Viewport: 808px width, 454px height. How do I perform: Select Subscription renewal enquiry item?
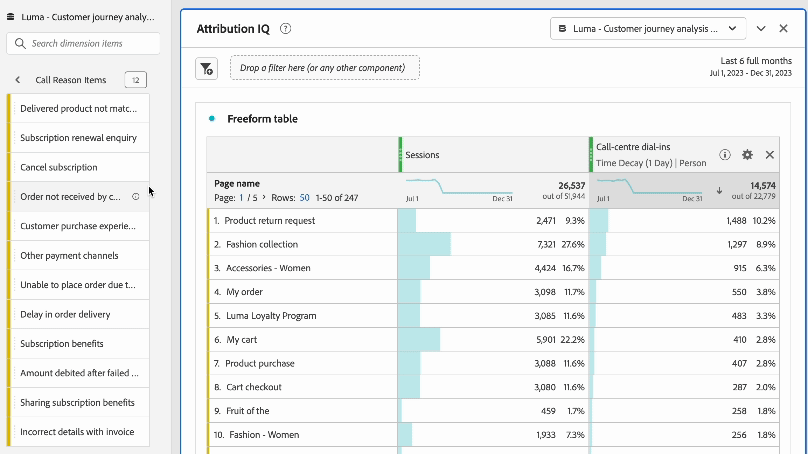78,138
